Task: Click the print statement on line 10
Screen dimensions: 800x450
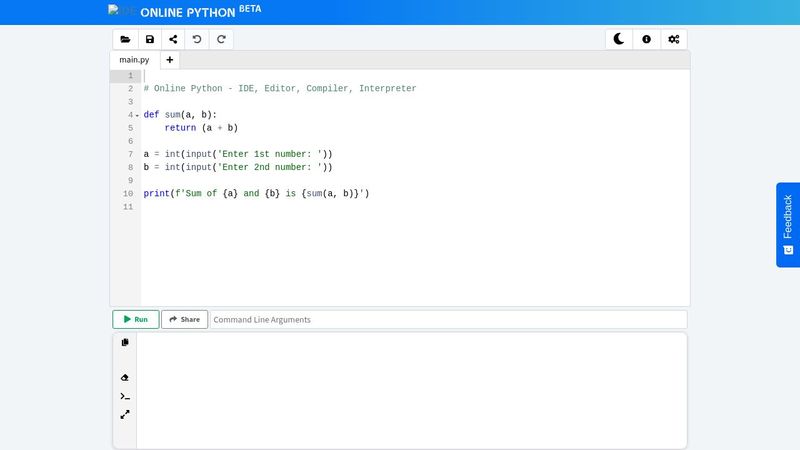Action: tap(256, 193)
